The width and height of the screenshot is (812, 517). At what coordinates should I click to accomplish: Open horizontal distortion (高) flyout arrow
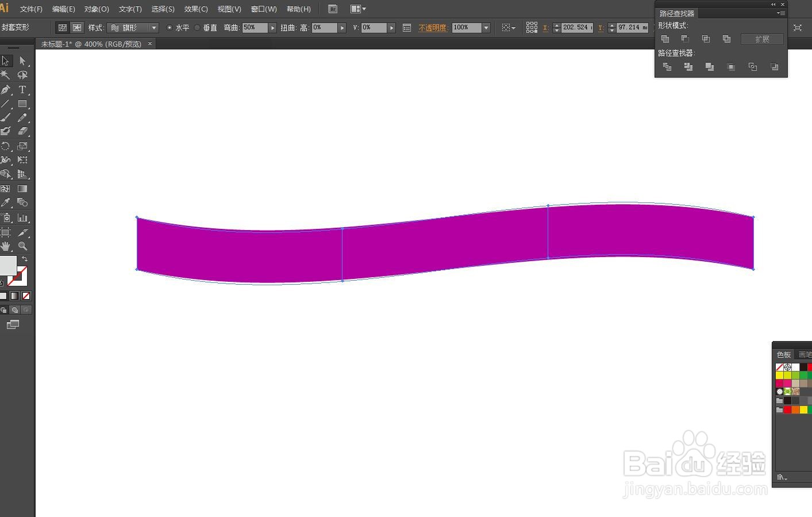[x=342, y=28]
